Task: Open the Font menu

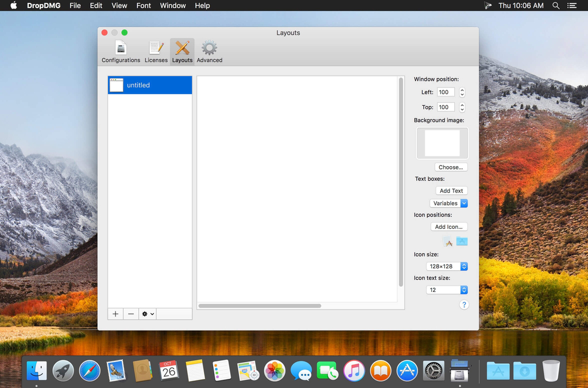Action: click(x=143, y=5)
